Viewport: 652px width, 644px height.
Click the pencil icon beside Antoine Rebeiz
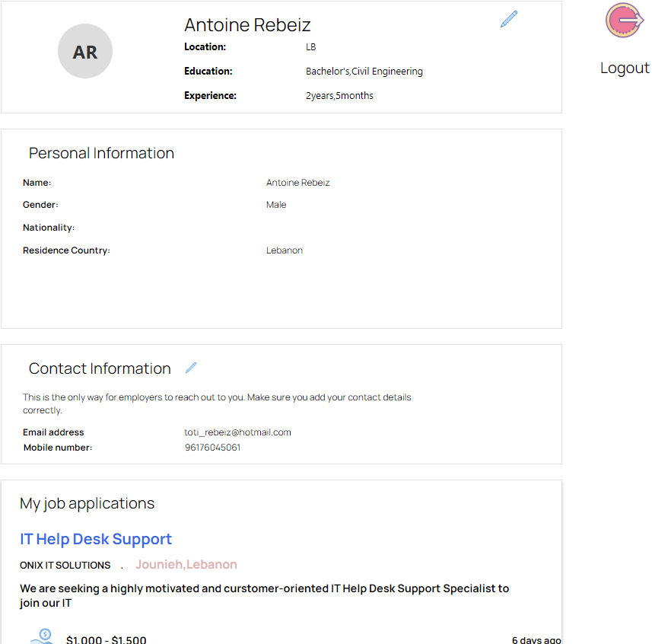tap(509, 19)
